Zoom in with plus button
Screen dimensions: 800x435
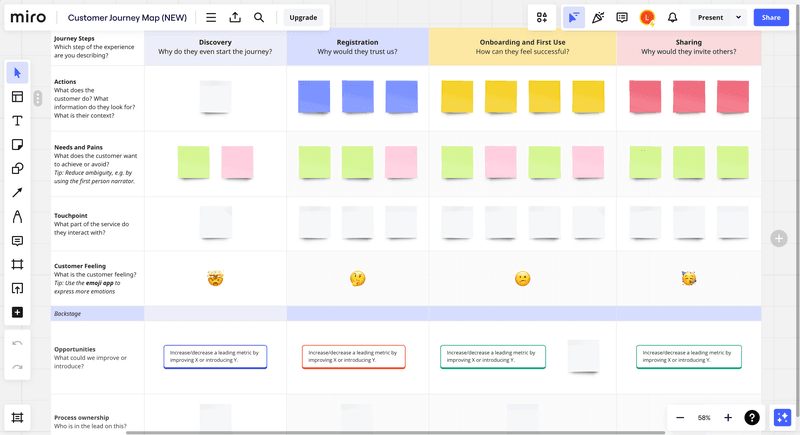click(728, 418)
